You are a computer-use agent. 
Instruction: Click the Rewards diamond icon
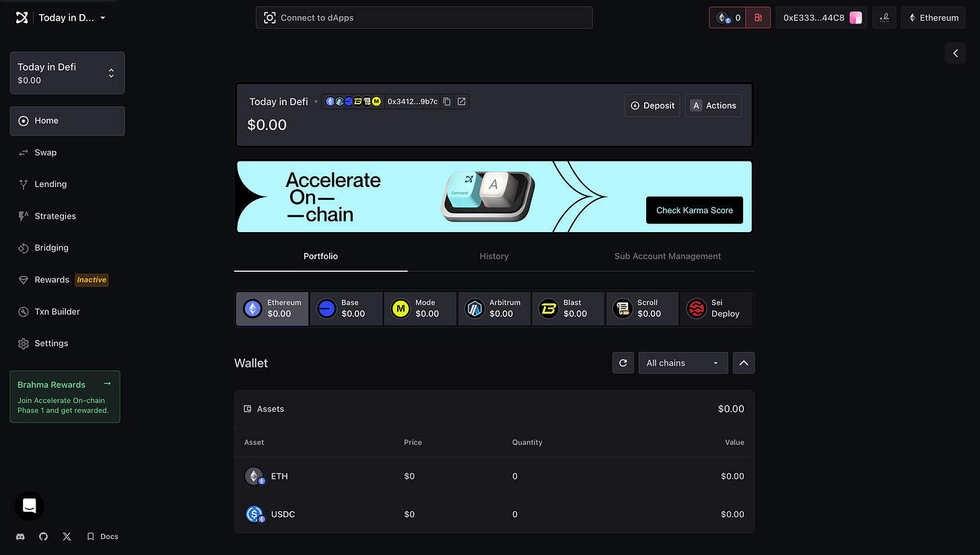click(x=24, y=280)
